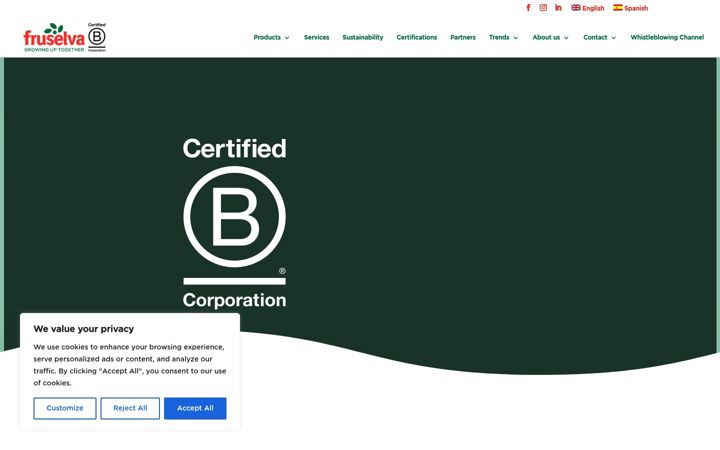This screenshot has width=720, height=450.
Task: Switch language to Spanish
Action: click(x=636, y=8)
